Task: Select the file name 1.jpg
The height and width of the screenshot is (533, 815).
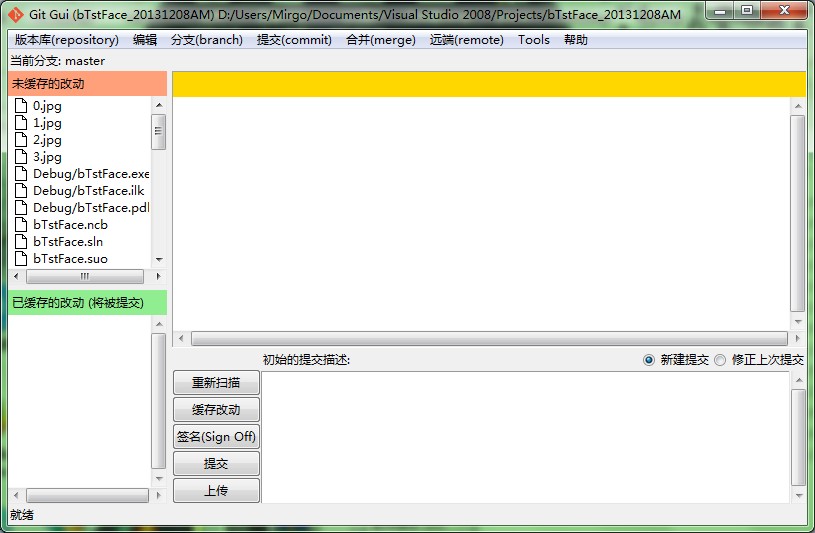Action: click(47, 123)
